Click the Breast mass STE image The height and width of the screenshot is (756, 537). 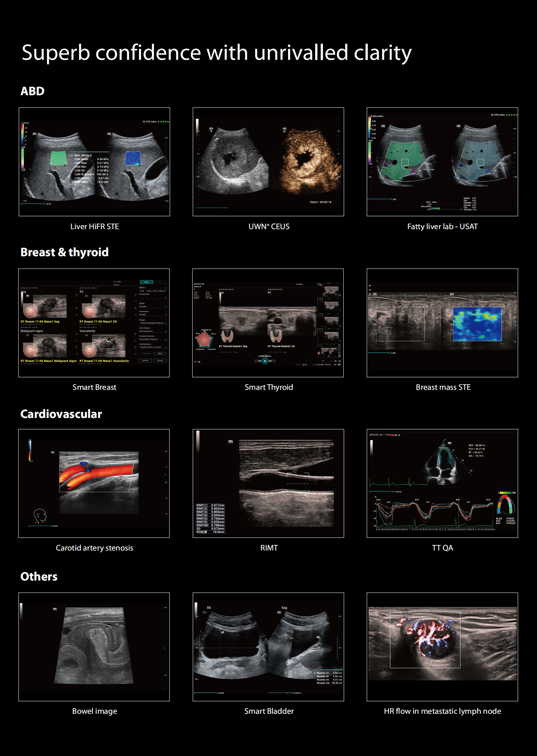(x=442, y=323)
